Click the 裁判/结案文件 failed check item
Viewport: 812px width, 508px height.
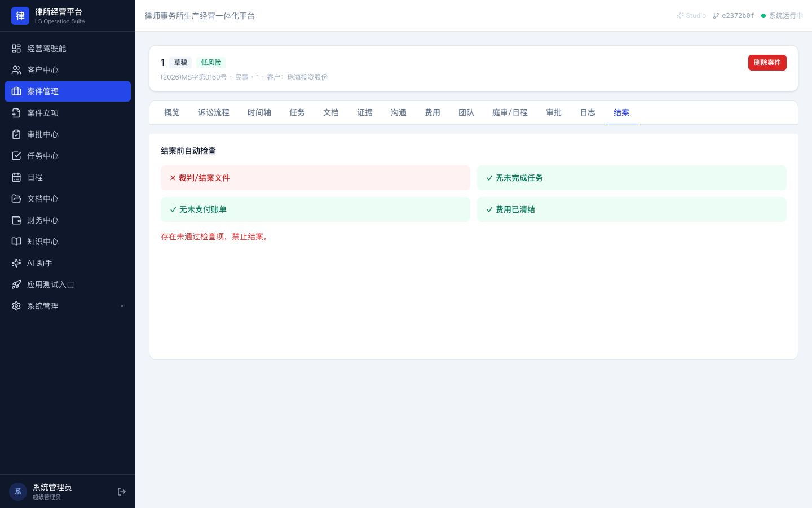[x=315, y=178]
